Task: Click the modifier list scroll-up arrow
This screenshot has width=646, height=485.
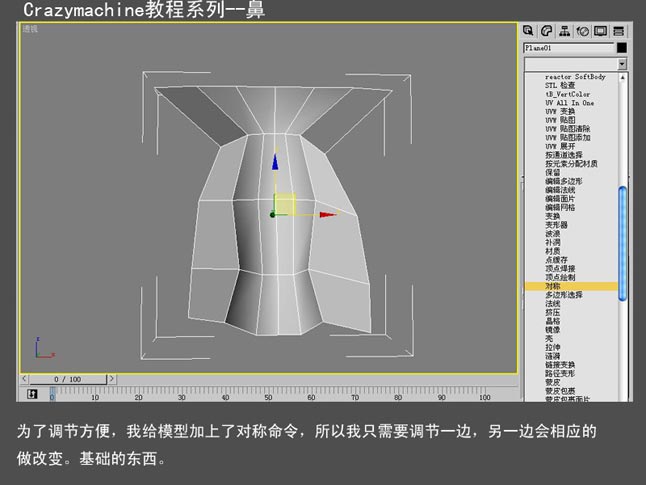Action: tap(623, 77)
